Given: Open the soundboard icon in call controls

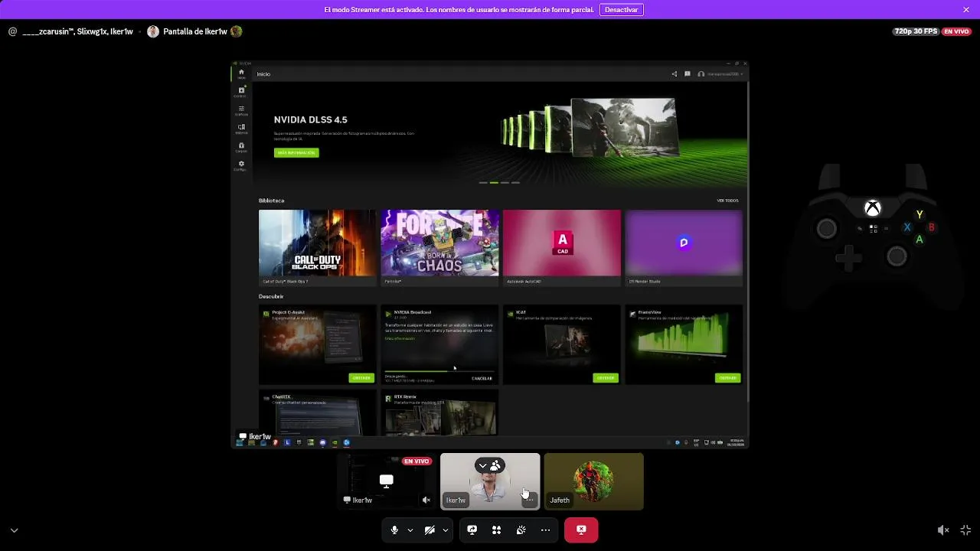Looking at the screenshot, I should [521, 530].
